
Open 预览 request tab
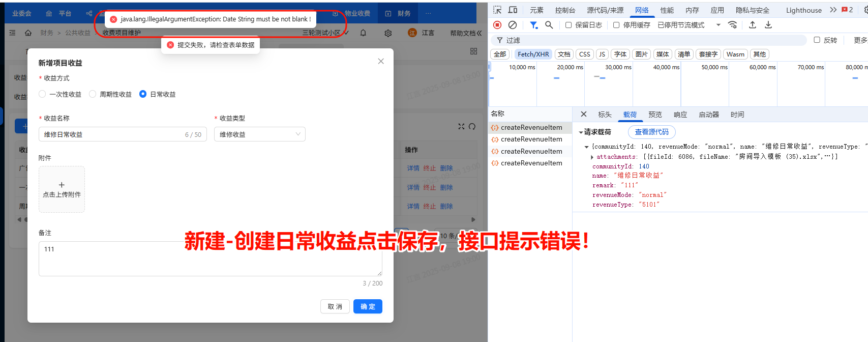655,115
